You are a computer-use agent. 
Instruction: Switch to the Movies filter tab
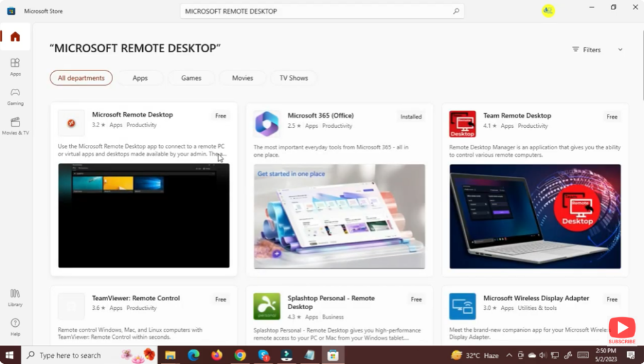(x=242, y=77)
